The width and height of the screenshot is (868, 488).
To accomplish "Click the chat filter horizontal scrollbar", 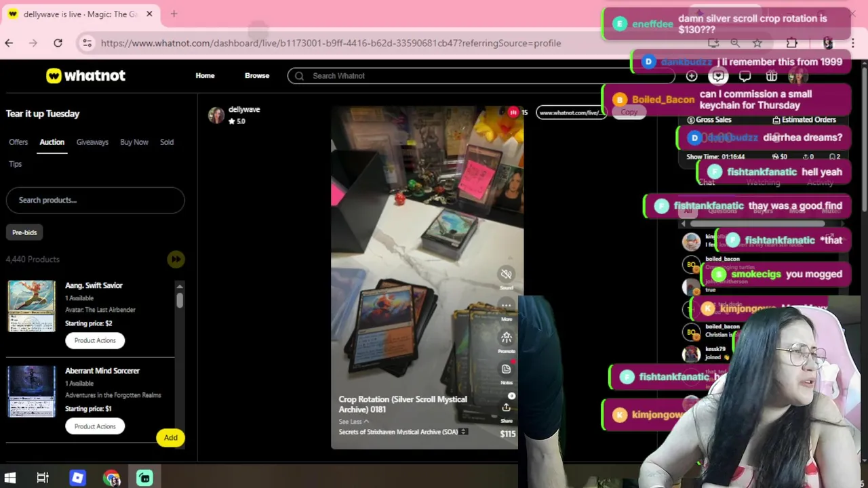I will [x=758, y=224].
